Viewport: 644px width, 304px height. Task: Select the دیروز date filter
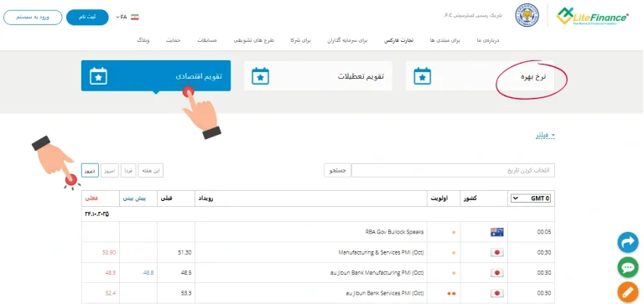point(90,170)
